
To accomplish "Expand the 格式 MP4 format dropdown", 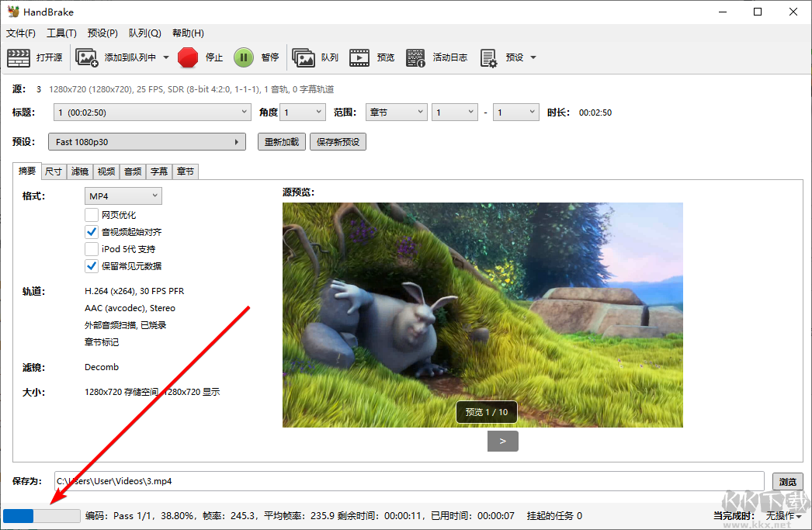I will click(123, 196).
